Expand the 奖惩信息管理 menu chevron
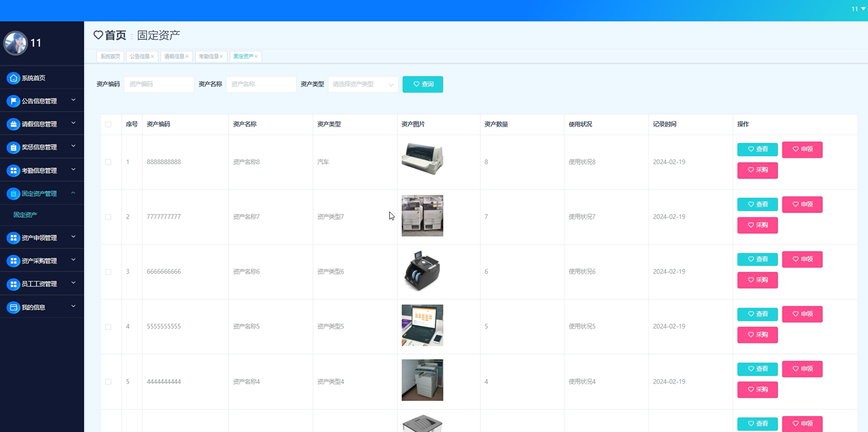The image size is (868, 432). point(73,146)
